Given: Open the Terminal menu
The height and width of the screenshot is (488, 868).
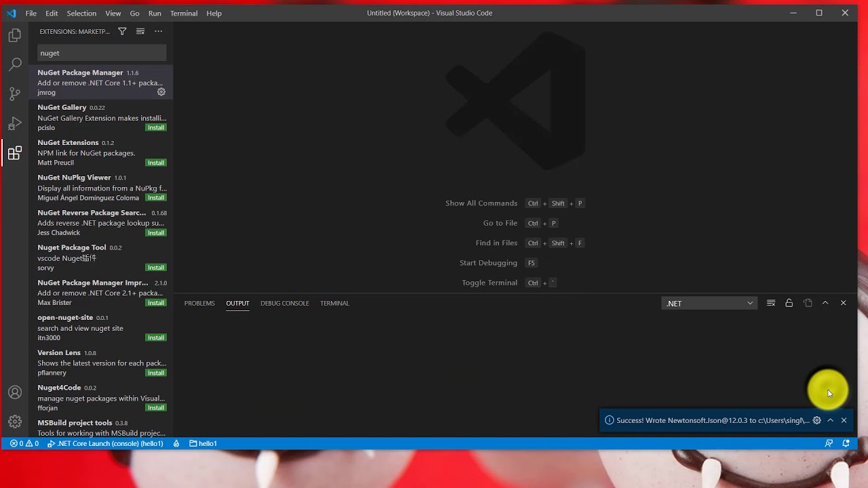Looking at the screenshot, I should point(184,13).
